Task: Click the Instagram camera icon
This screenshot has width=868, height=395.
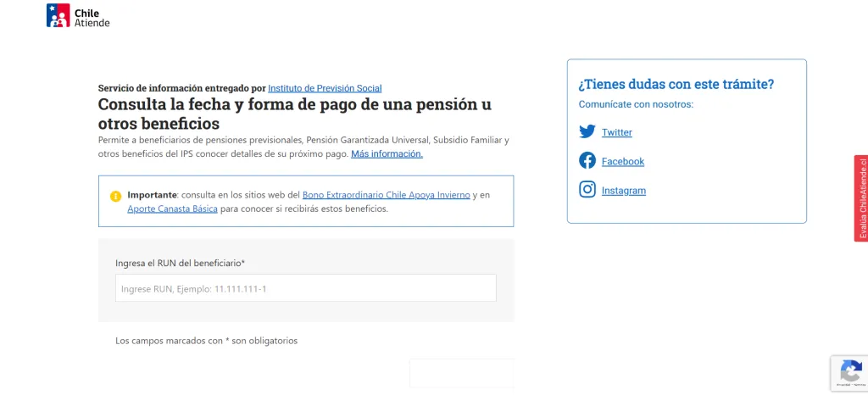Action: 587,190
